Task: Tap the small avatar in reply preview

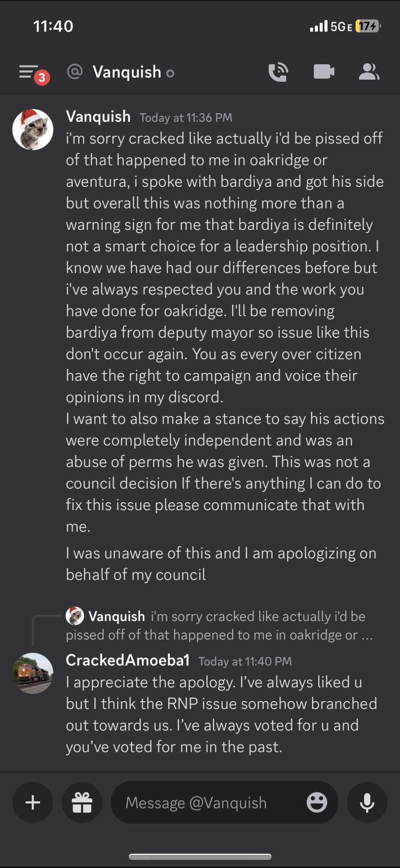Action: tap(75, 616)
